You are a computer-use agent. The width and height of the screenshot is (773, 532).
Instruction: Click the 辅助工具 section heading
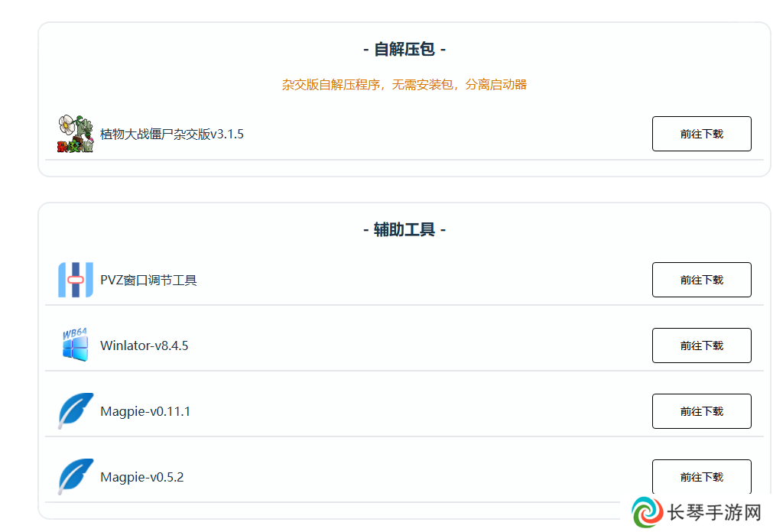(x=404, y=230)
